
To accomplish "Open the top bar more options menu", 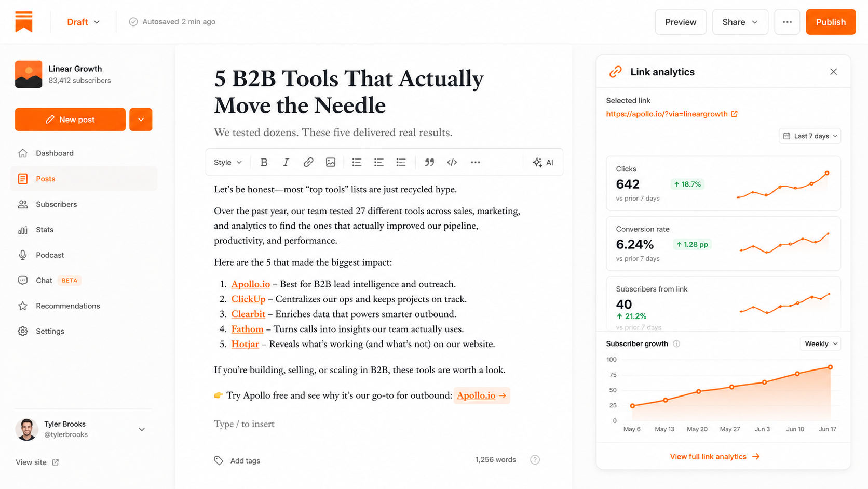I will tap(787, 22).
